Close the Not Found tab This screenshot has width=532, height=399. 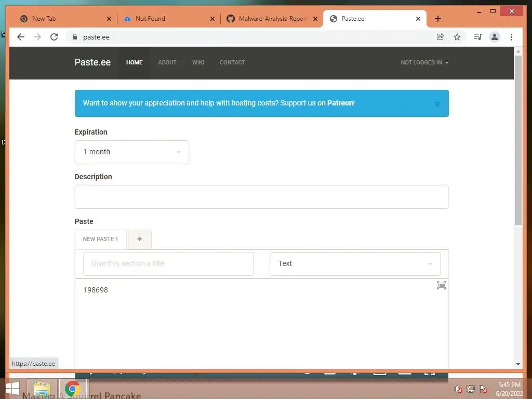(212, 19)
